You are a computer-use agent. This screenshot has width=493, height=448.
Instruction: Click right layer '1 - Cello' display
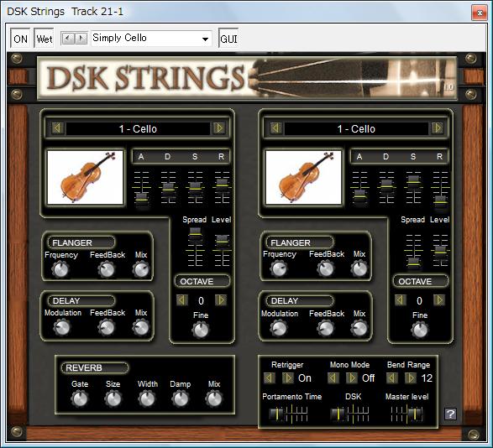tap(356, 128)
